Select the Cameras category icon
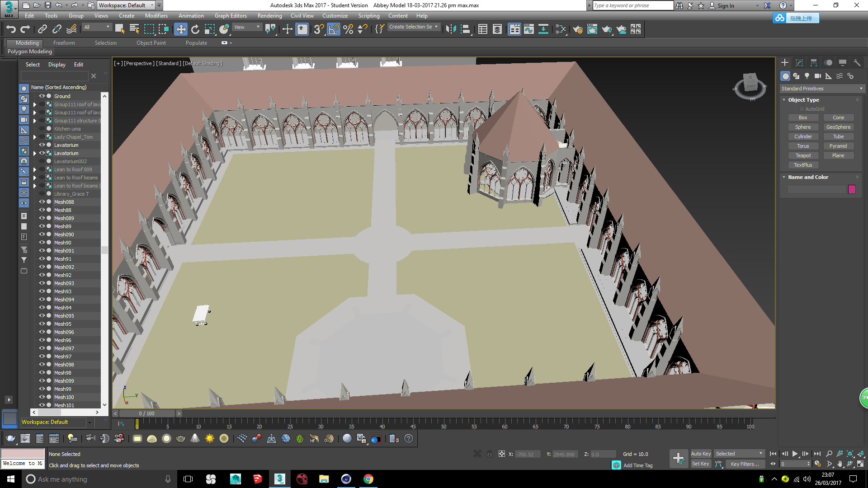Viewport: 868px width, 488px height. pyautogui.click(x=818, y=76)
